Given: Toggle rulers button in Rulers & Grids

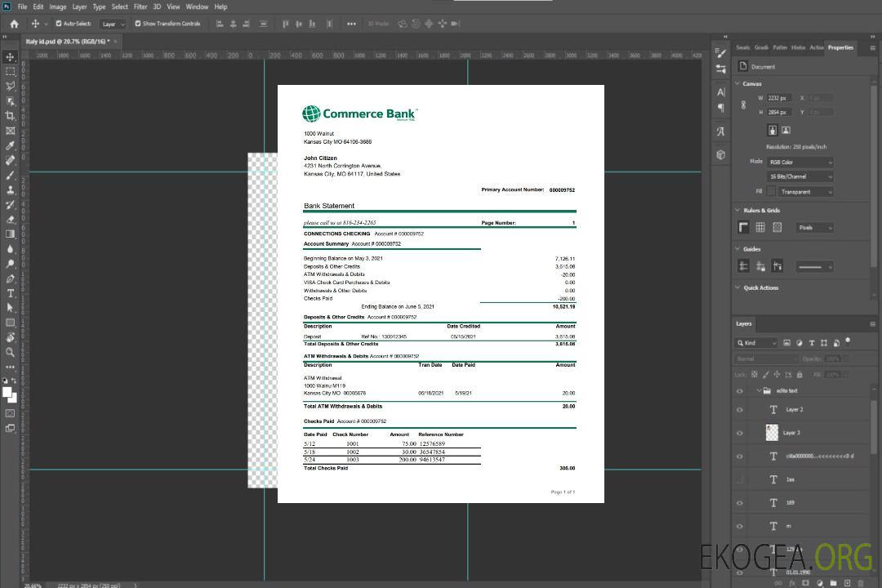Looking at the screenshot, I should 744,227.
